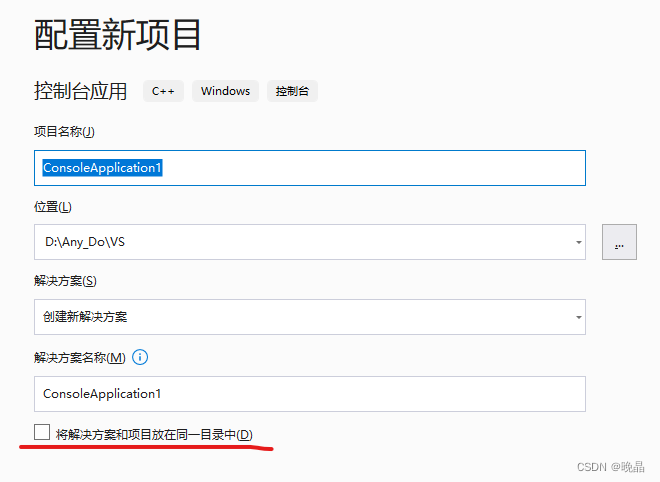Click the 位置(L) label
Viewport: 660px width, 482px height.
coord(53,207)
